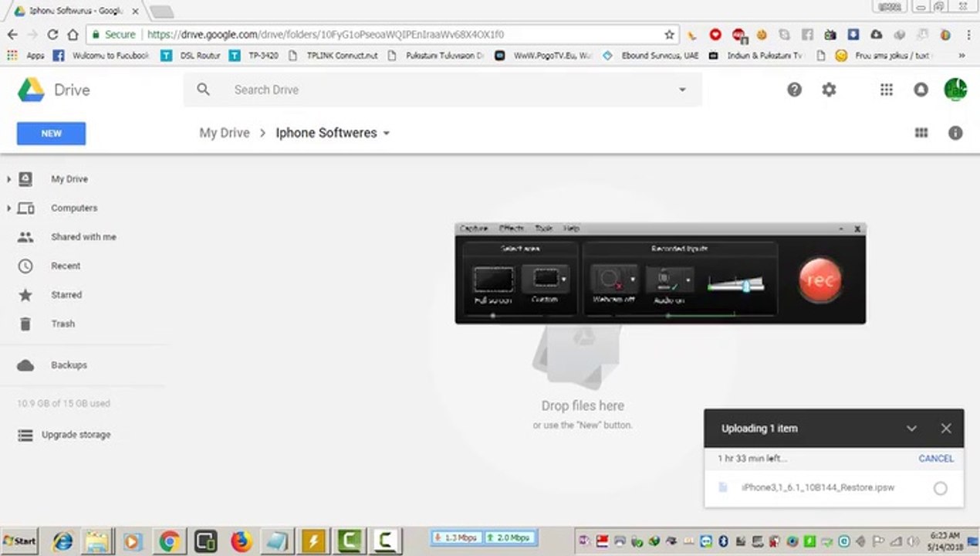Viewport: 980px width, 556px height.
Task: Go to My Drive breadcrumb
Action: coord(225,133)
